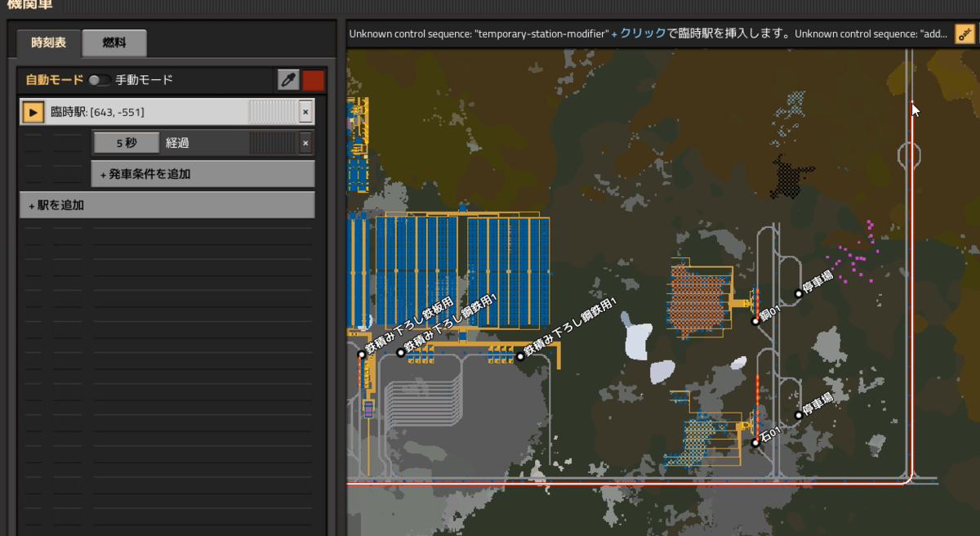Pick a color with the eyedropper icon

pos(288,80)
